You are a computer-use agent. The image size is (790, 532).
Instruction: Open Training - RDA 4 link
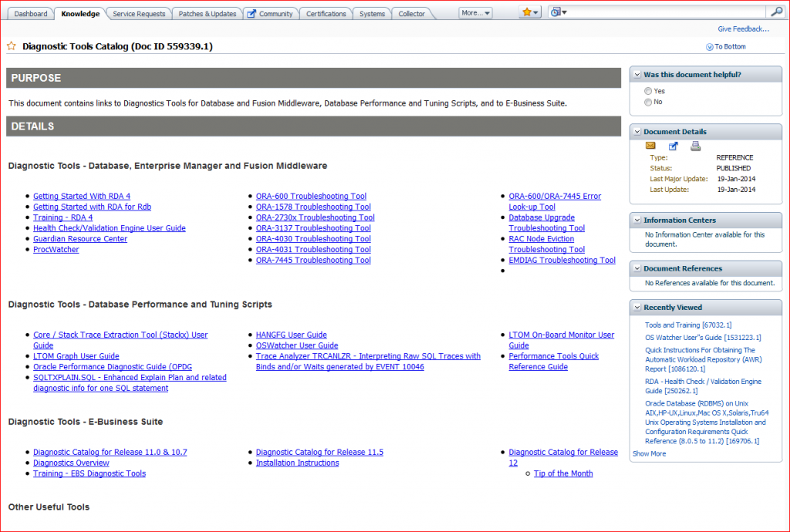pos(63,217)
